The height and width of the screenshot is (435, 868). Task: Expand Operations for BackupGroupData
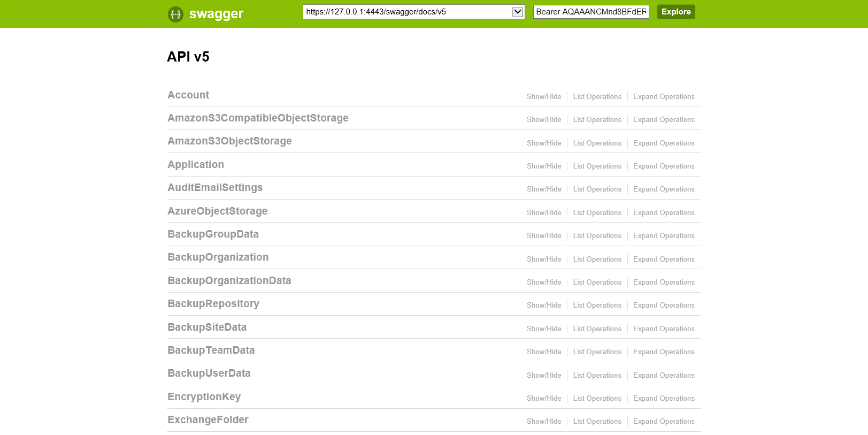pos(664,236)
